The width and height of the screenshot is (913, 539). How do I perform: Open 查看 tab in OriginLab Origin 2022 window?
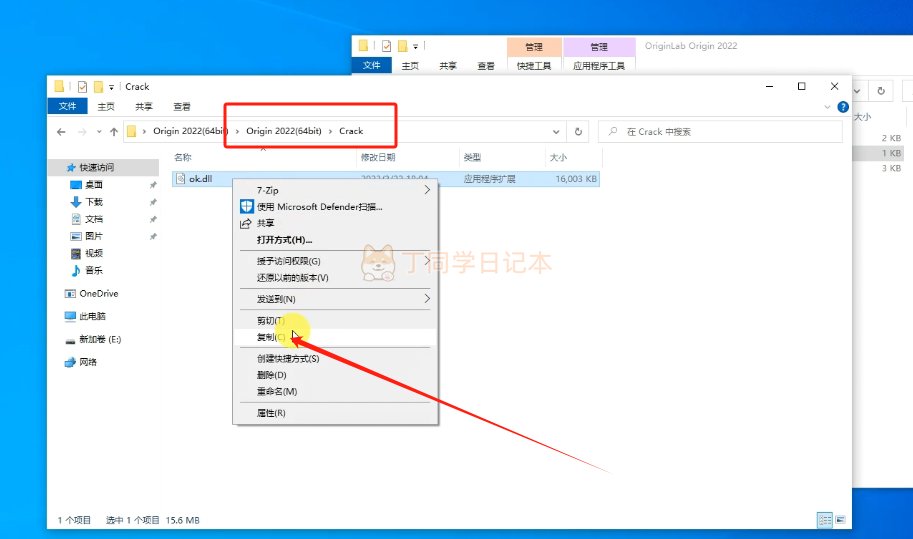click(x=486, y=66)
